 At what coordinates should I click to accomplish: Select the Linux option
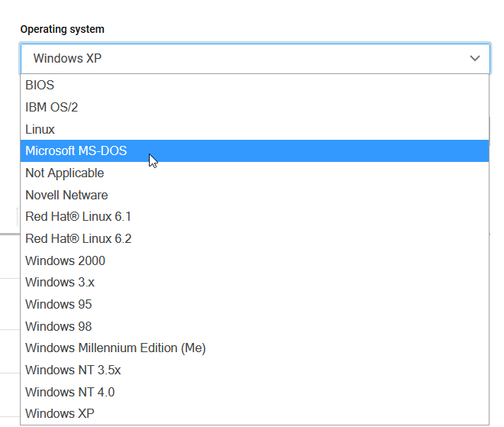[254, 129]
